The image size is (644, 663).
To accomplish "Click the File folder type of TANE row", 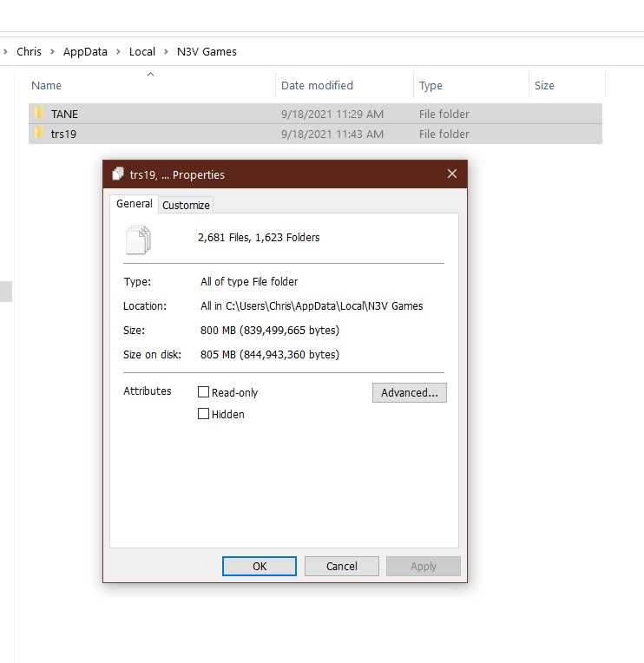I will 444,115.
